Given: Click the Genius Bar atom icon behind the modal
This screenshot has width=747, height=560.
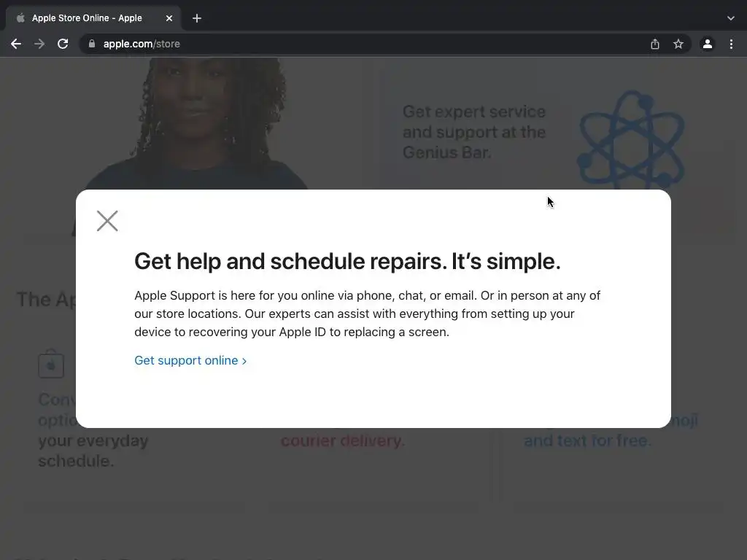Looking at the screenshot, I should coord(632,139).
